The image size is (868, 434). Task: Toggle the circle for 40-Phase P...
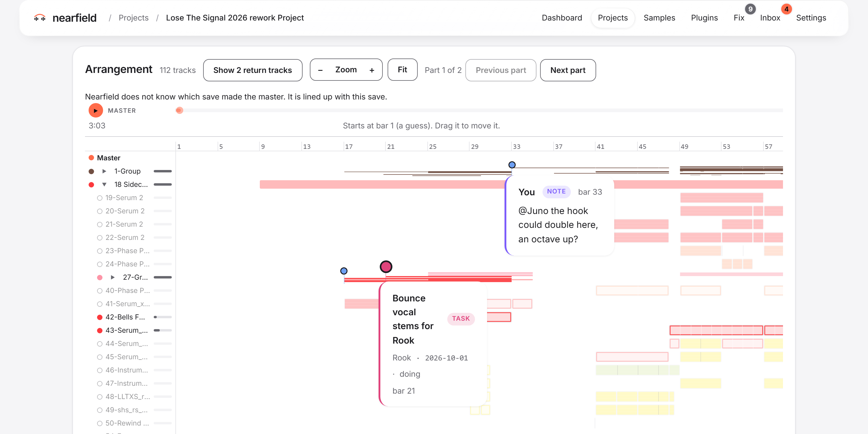pyautogui.click(x=100, y=291)
